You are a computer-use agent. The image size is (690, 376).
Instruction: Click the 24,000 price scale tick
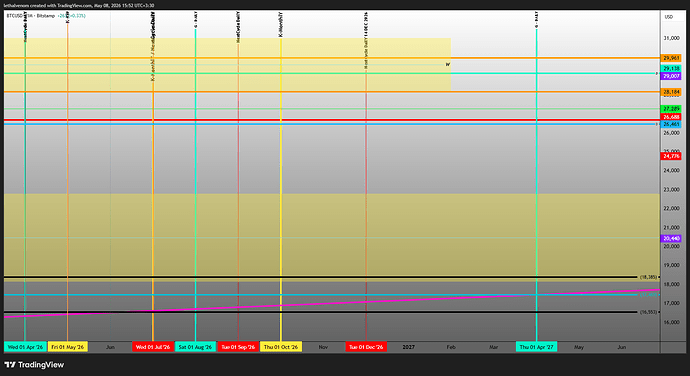pyautogui.click(x=672, y=170)
